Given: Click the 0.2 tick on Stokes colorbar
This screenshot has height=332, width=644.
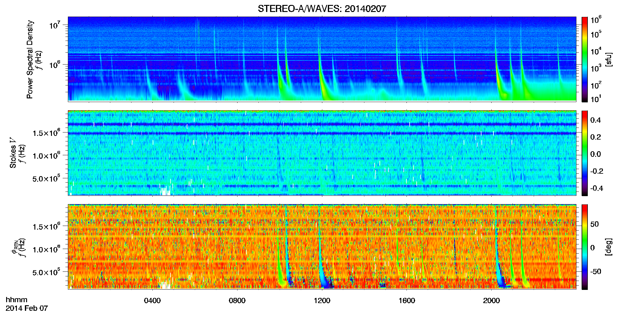Looking at the screenshot, I should (x=595, y=137).
